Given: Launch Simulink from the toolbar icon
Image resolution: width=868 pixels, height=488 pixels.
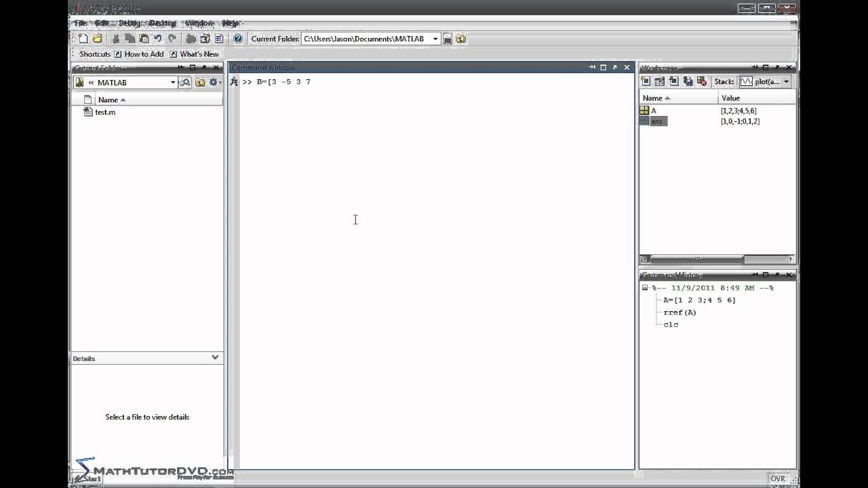Looking at the screenshot, I should point(191,39).
